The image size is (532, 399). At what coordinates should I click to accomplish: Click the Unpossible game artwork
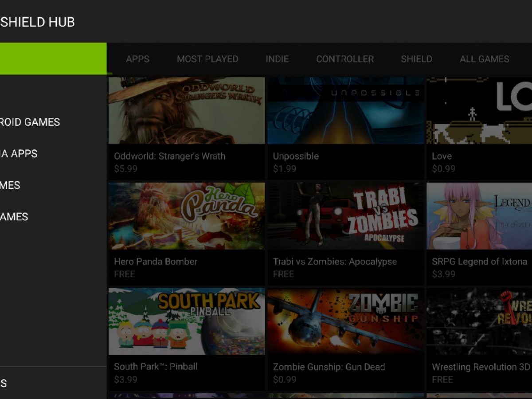[346, 110]
